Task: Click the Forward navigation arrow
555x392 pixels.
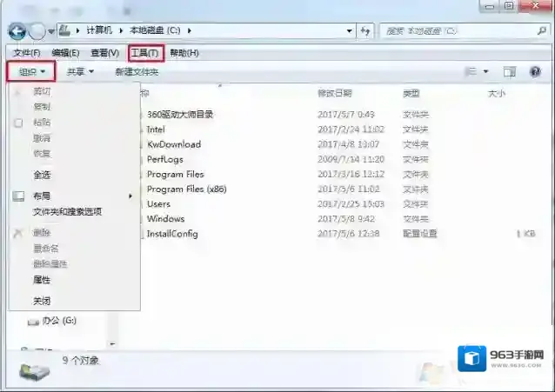Action: [x=37, y=31]
